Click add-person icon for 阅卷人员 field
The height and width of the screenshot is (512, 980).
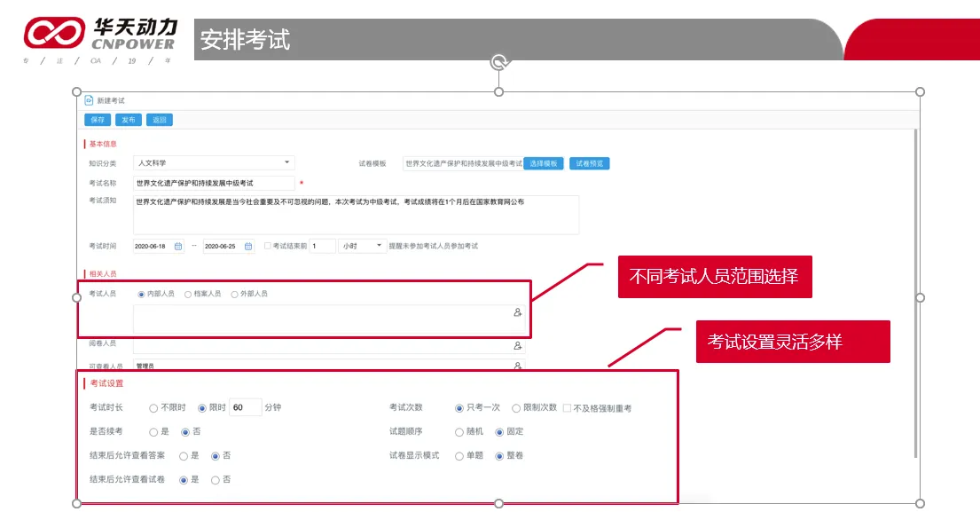[x=517, y=345]
